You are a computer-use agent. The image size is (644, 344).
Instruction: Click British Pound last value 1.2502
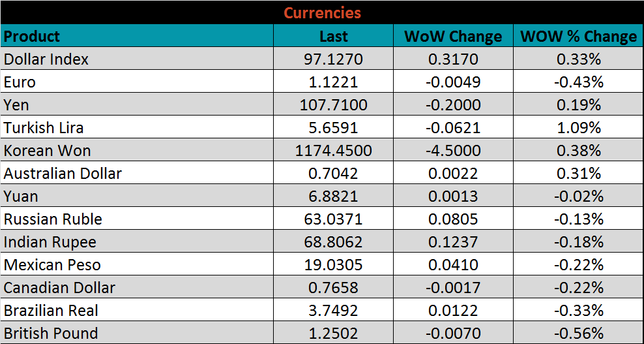click(333, 334)
